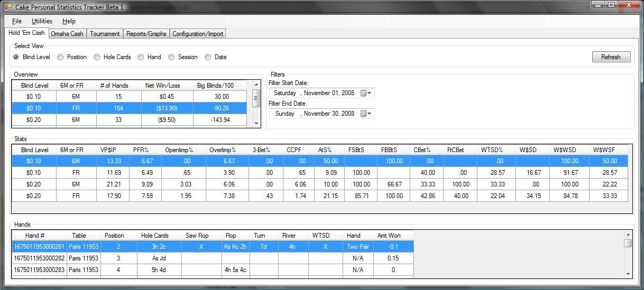Select Stats row with VP$IP 13.33

320,161
